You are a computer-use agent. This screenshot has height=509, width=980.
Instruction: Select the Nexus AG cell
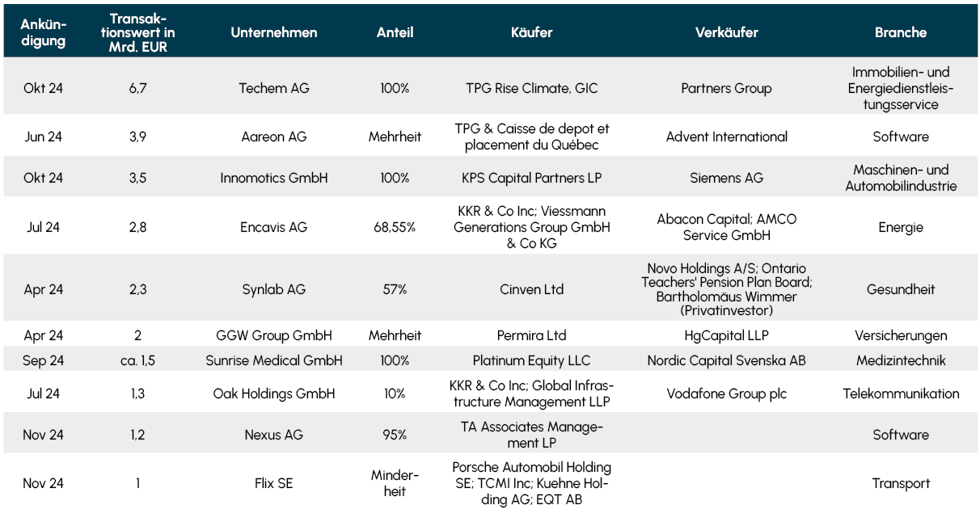[274, 435]
